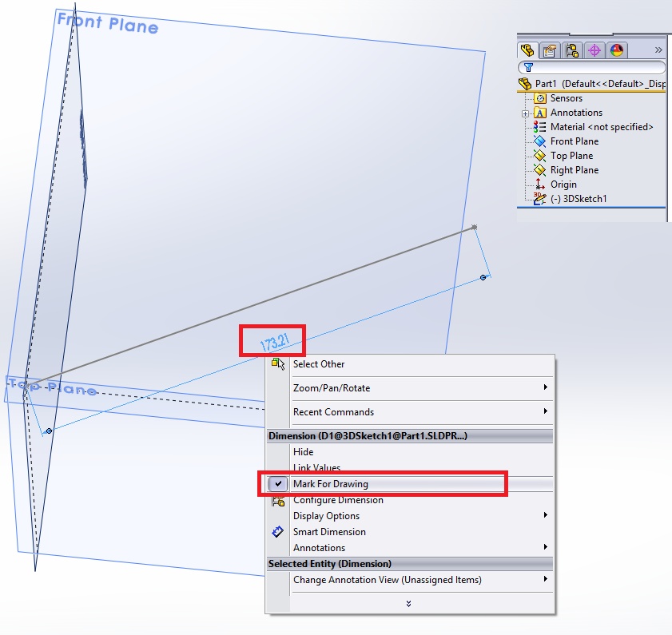Select Origin in the tree
This screenshot has width=672, height=635.
563,185
